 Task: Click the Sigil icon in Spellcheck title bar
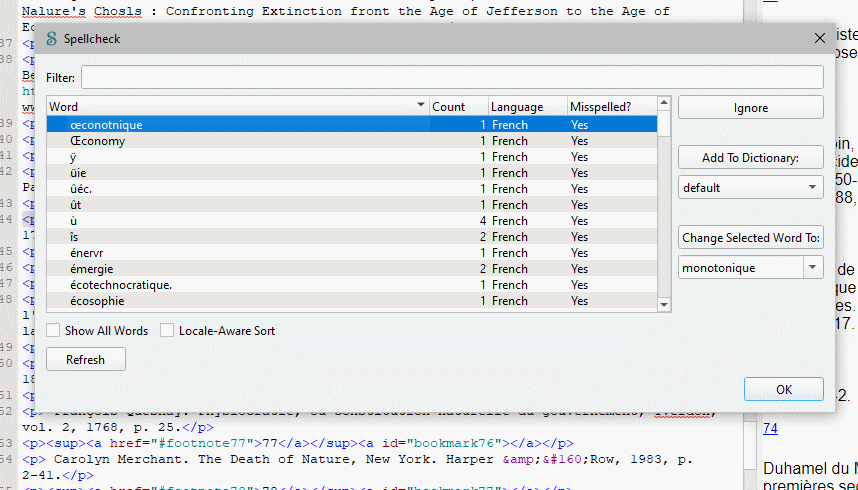[x=51, y=39]
